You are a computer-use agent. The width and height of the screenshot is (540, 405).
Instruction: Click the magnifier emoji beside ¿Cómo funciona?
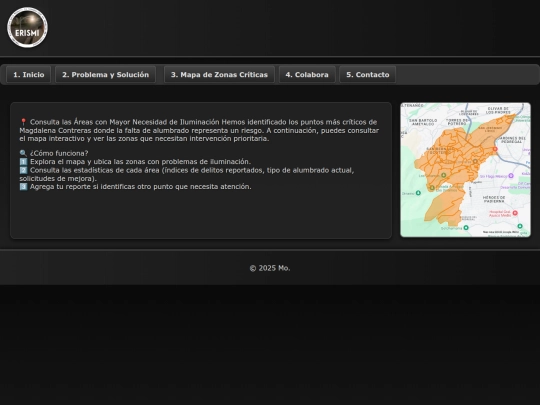click(23, 153)
